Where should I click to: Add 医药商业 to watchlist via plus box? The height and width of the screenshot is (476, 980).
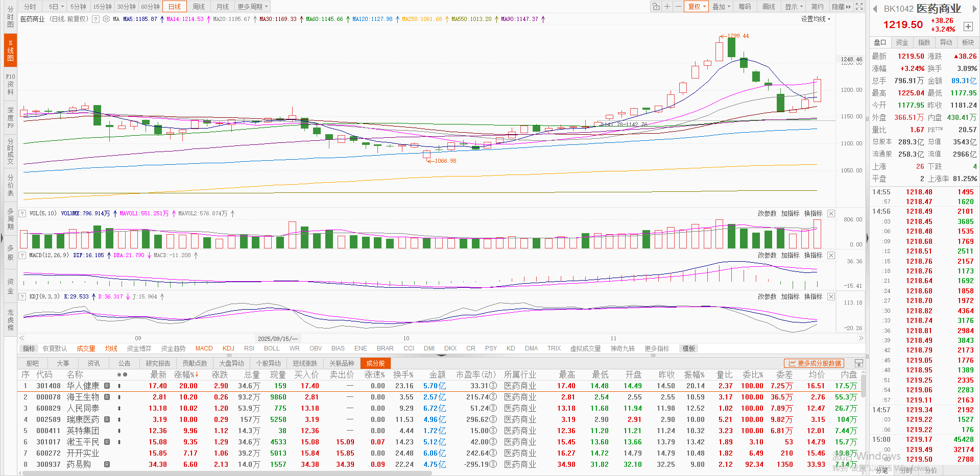coord(968,27)
